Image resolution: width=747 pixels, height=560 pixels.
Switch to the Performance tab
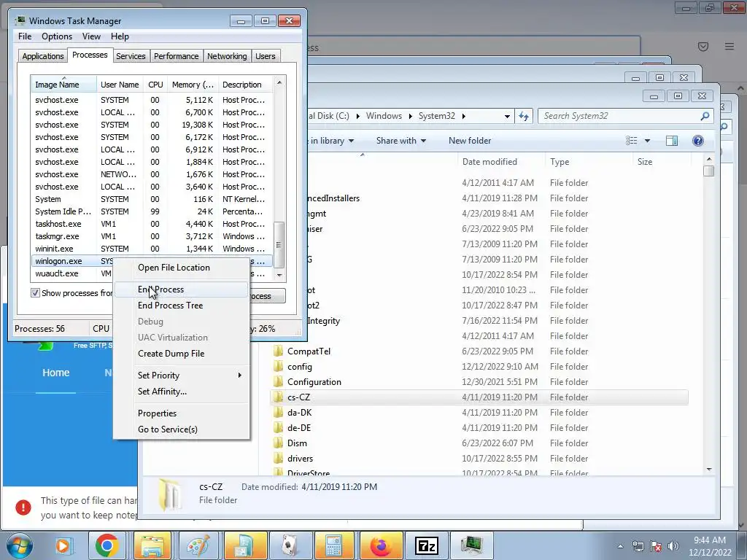pyautogui.click(x=177, y=56)
